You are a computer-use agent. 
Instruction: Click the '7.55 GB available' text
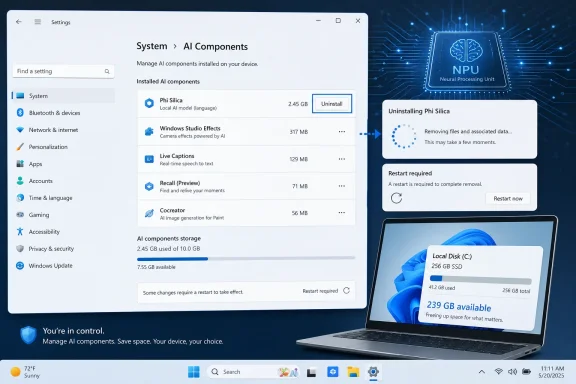(x=156, y=267)
